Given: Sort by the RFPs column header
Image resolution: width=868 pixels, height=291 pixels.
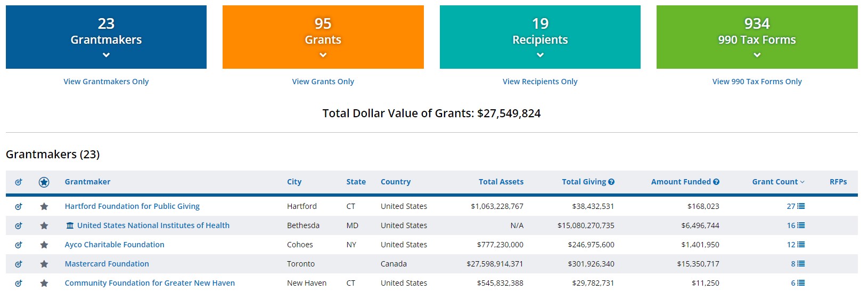Looking at the screenshot, I should (838, 182).
